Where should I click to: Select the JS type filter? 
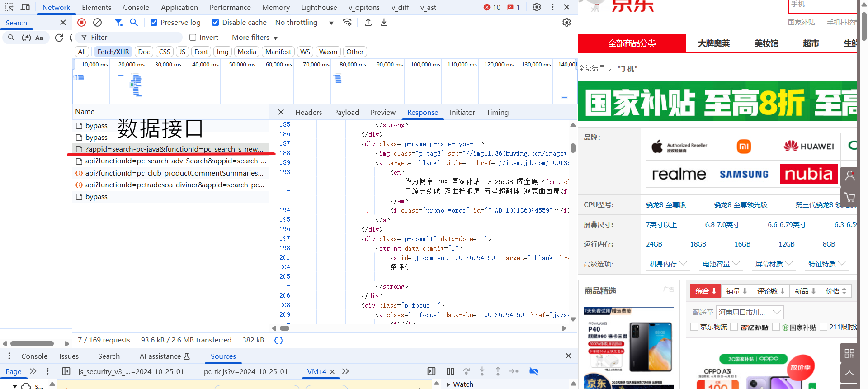point(182,52)
